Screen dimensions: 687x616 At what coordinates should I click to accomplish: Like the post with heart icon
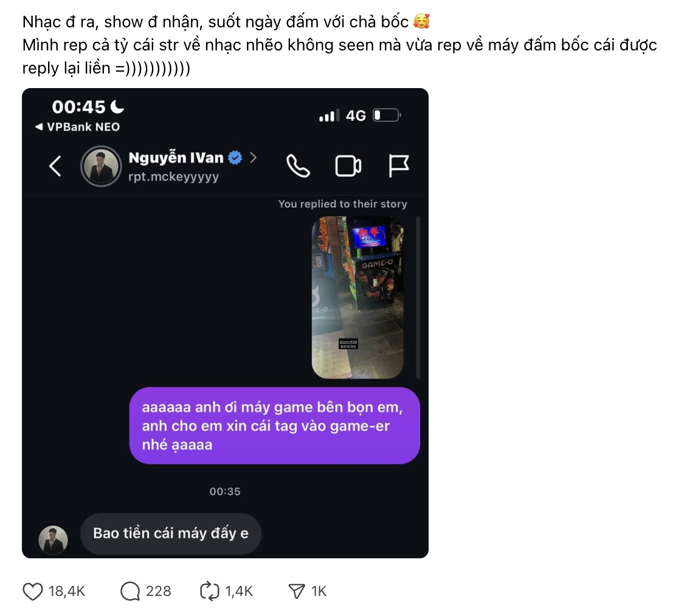click(x=33, y=591)
